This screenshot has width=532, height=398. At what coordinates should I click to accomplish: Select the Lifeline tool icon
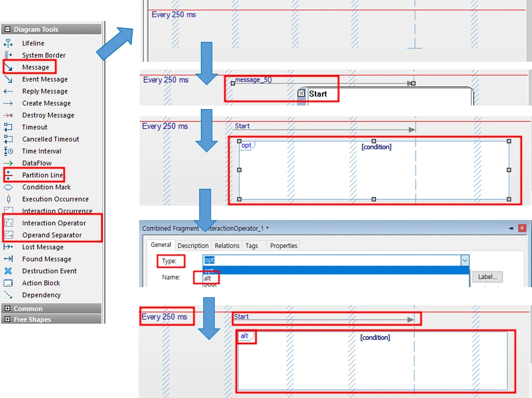click(x=8, y=43)
